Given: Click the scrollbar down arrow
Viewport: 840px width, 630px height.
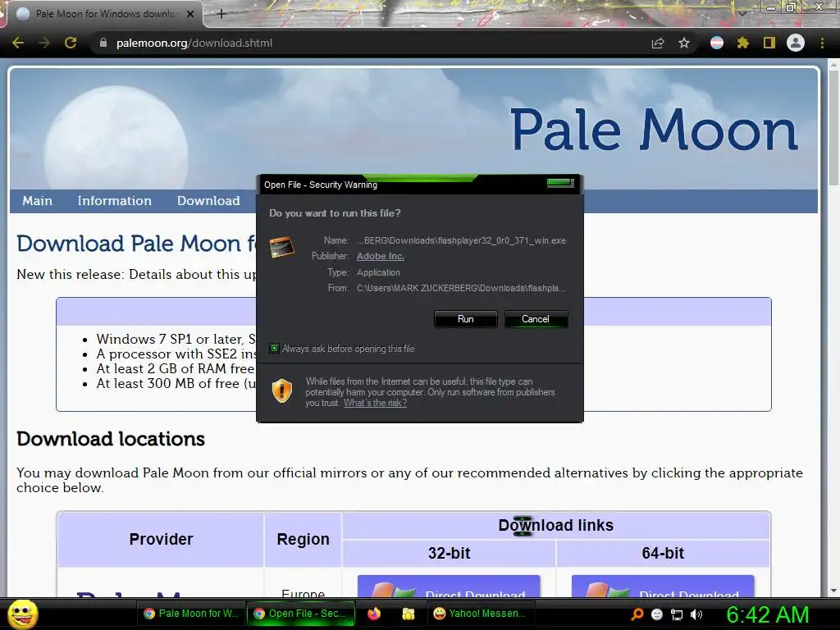Looking at the screenshot, I should click(833, 591).
